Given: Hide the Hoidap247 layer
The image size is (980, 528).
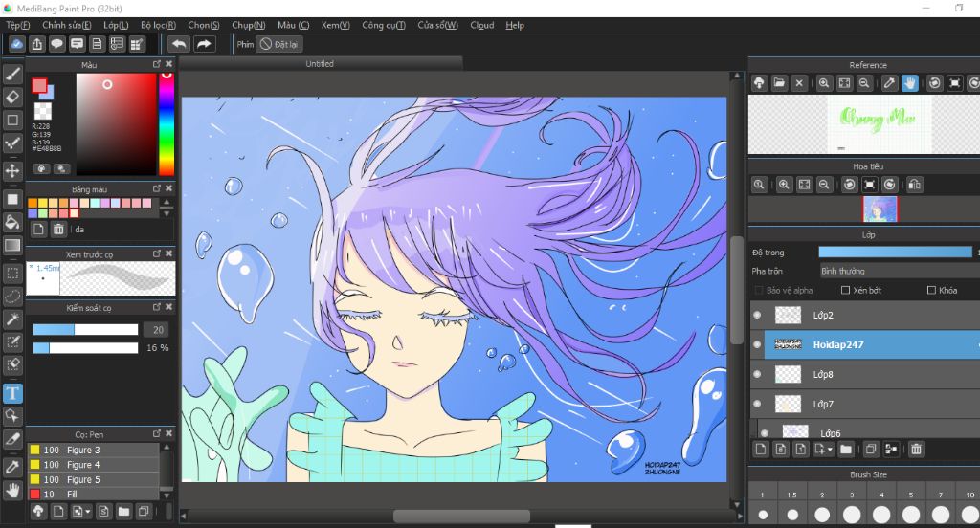Looking at the screenshot, I should point(758,344).
